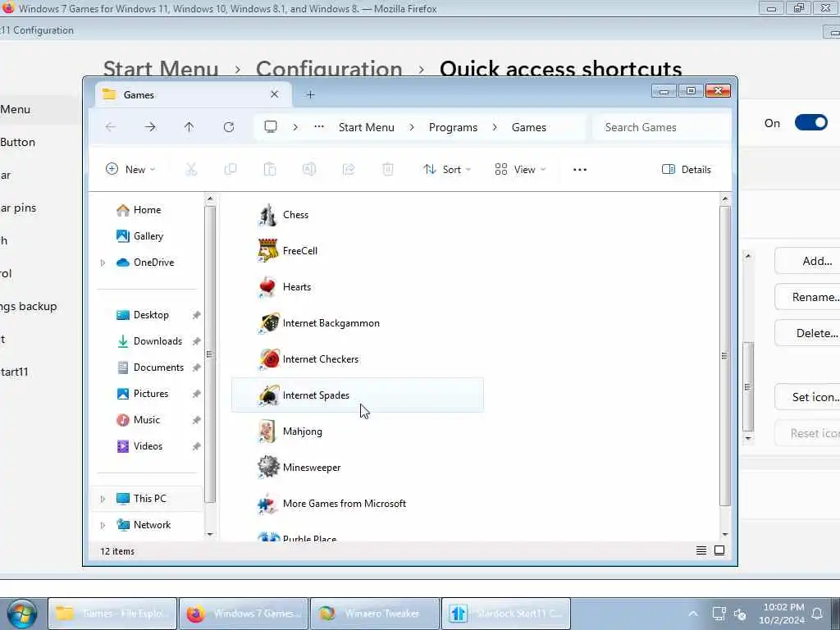This screenshot has width=840, height=630.
Task: Select the Internet Spades icon
Action: tap(268, 395)
